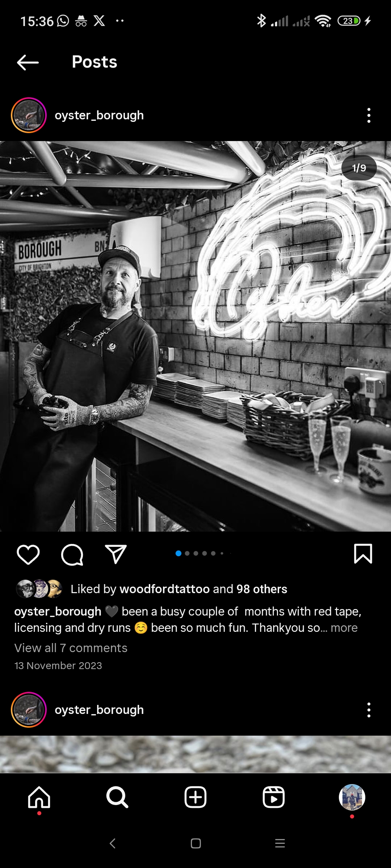391x868 pixels.
Task: View oyster_borough story via top profile picture
Action: [x=29, y=115]
